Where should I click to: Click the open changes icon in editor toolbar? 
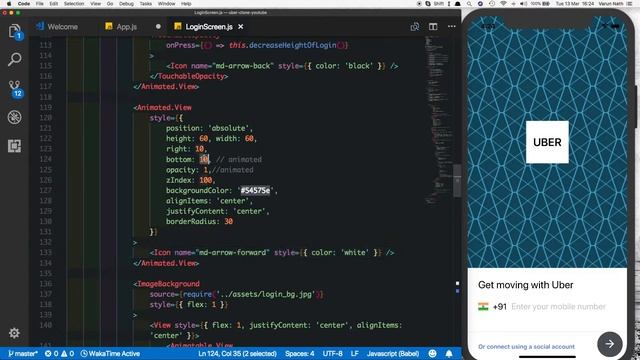tap(415, 27)
